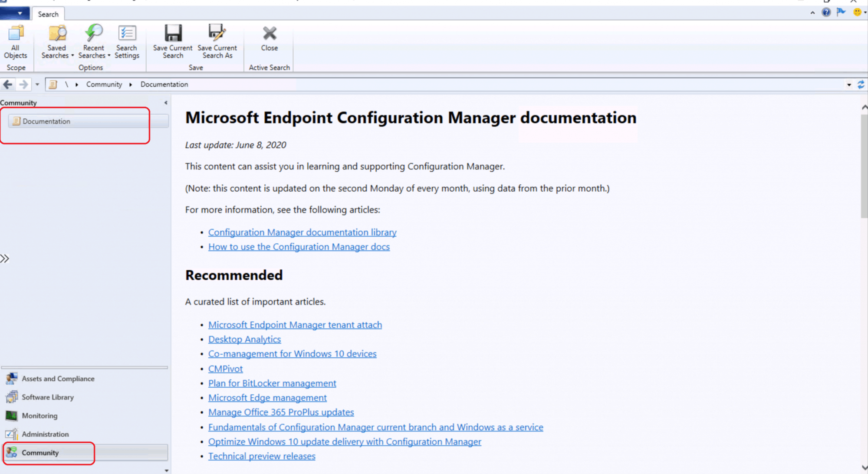Open Microsoft Edge management link

(x=267, y=398)
